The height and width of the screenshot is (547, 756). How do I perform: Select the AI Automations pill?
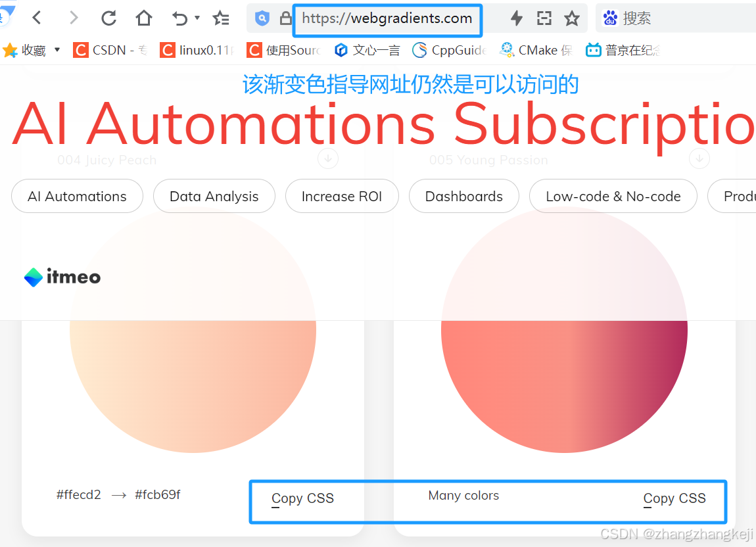pyautogui.click(x=77, y=197)
